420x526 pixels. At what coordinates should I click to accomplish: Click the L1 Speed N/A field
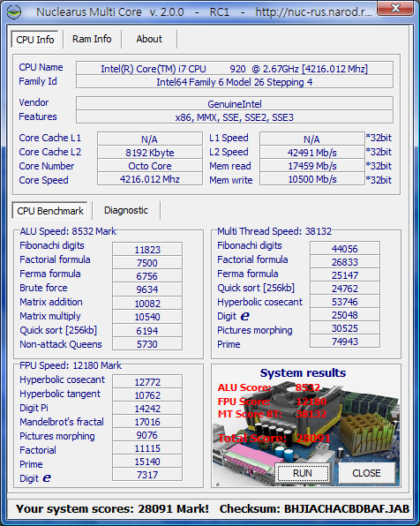pyautogui.click(x=312, y=139)
